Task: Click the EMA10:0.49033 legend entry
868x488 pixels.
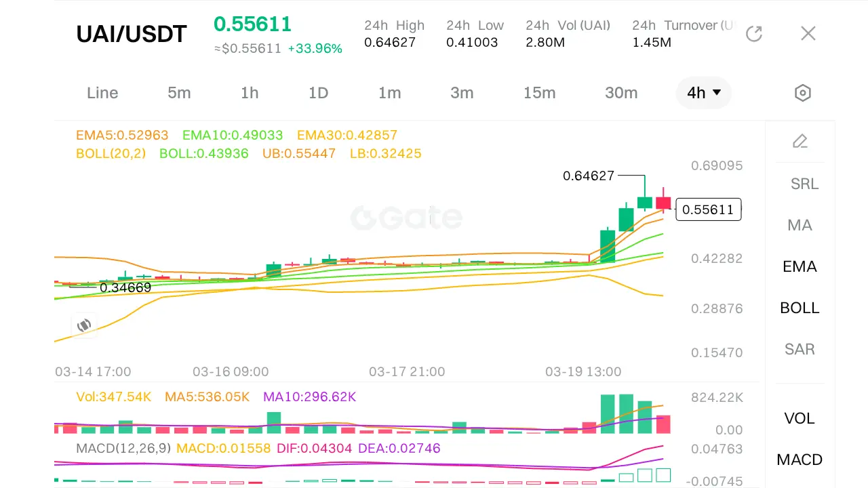Action: coord(233,135)
